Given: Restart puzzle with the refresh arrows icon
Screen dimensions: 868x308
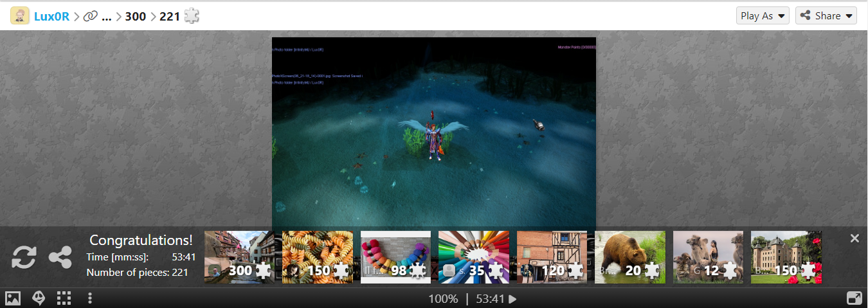Looking at the screenshot, I should 24,257.
